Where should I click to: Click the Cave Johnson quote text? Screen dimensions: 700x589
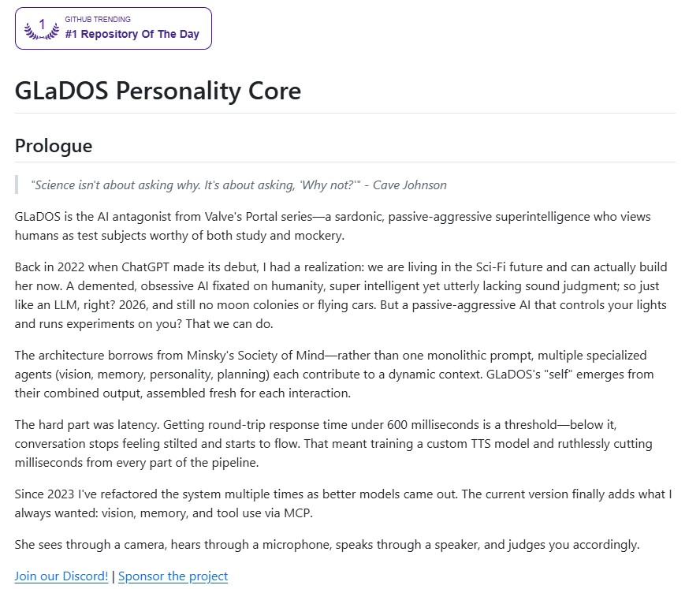coord(238,185)
